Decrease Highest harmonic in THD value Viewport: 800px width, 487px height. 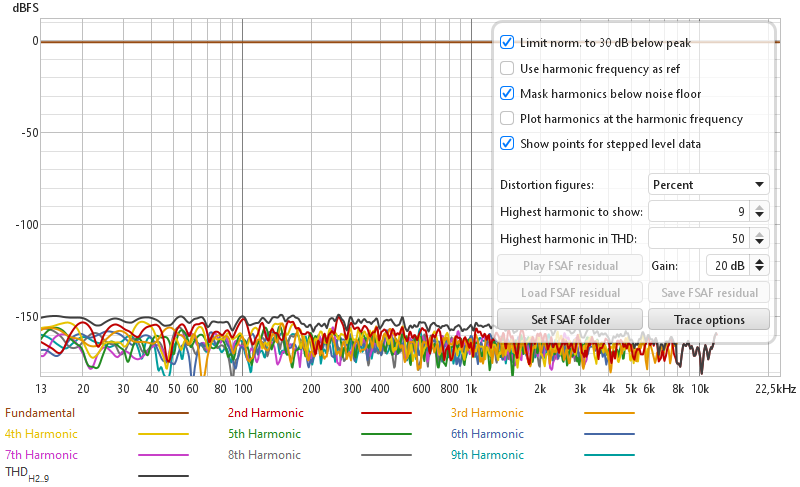click(x=759, y=243)
